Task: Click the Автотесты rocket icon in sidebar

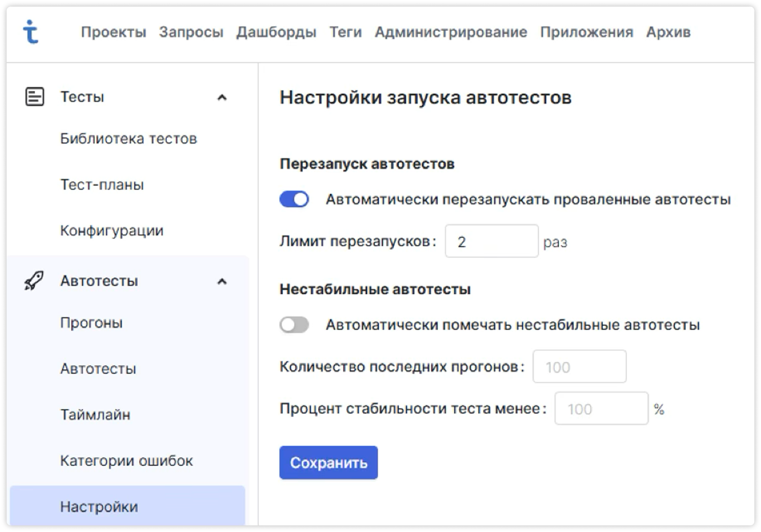Action: (x=34, y=281)
